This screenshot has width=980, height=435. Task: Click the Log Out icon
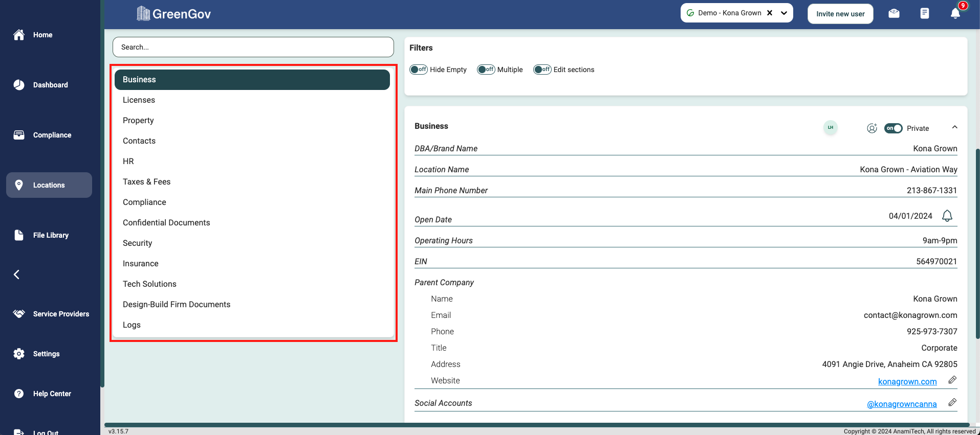19,432
